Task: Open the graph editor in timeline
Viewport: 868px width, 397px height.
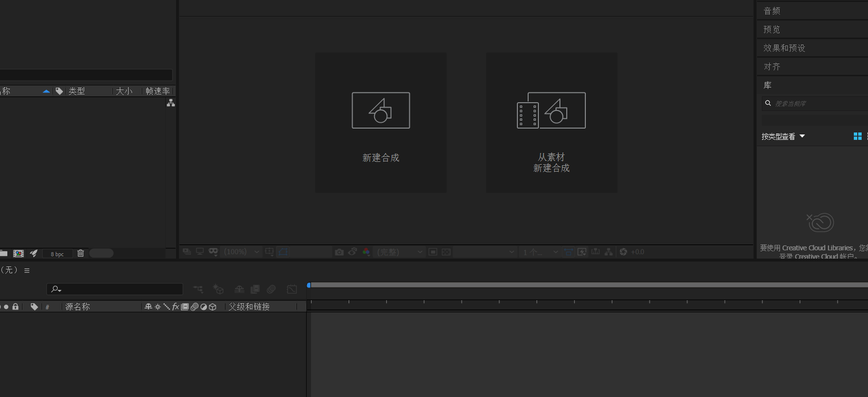Action: pos(292,289)
